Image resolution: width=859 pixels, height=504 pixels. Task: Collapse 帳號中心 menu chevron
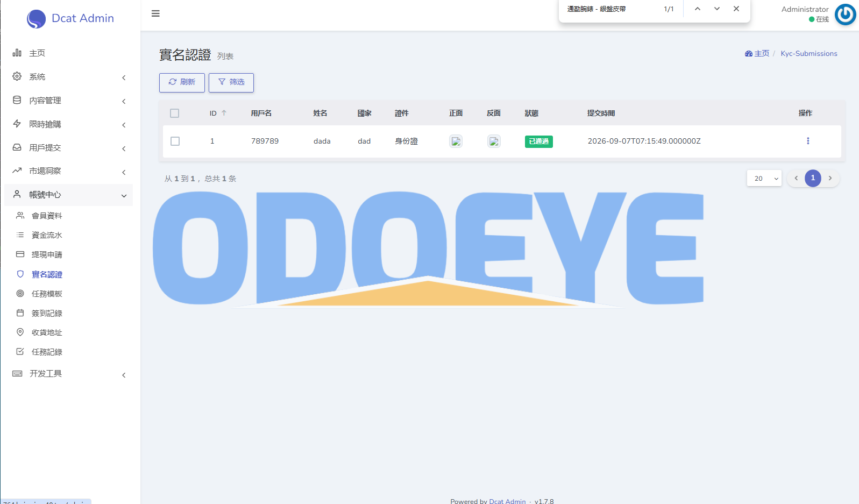124,196
